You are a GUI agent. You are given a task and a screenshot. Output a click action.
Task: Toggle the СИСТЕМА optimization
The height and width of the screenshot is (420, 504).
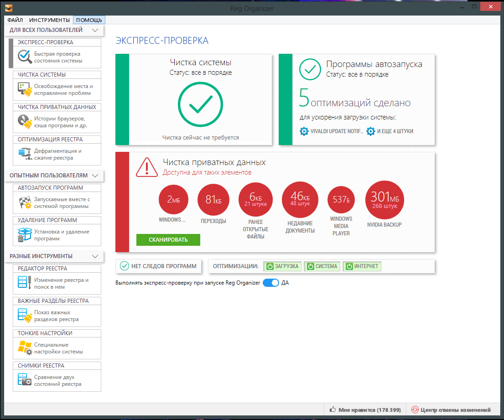click(x=322, y=266)
